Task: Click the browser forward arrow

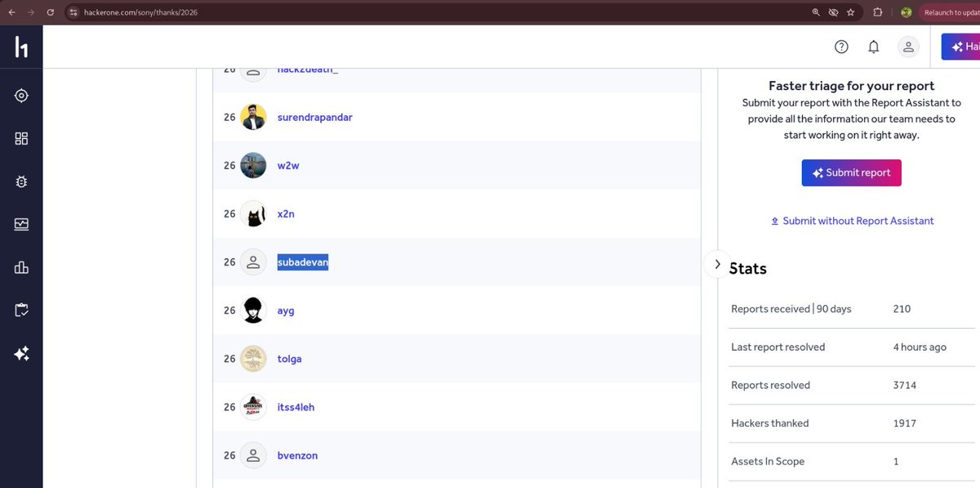Action: pyautogui.click(x=31, y=12)
